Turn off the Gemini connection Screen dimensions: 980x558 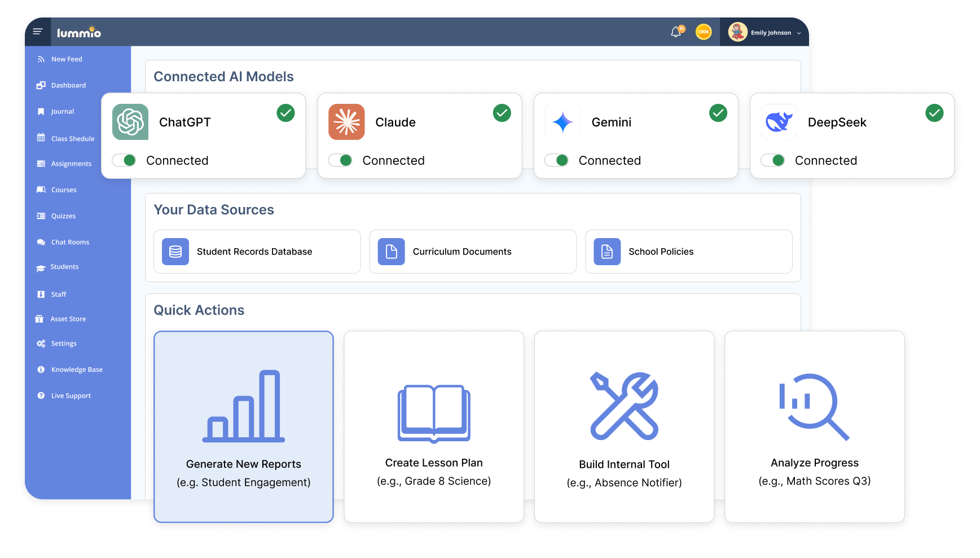pyautogui.click(x=557, y=160)
